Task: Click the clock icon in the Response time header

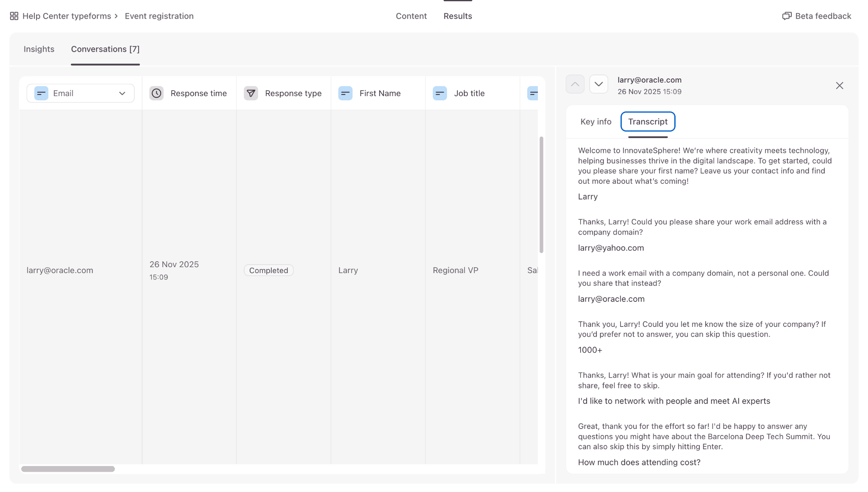Action: pyautogui.click(x=156, y=93)
